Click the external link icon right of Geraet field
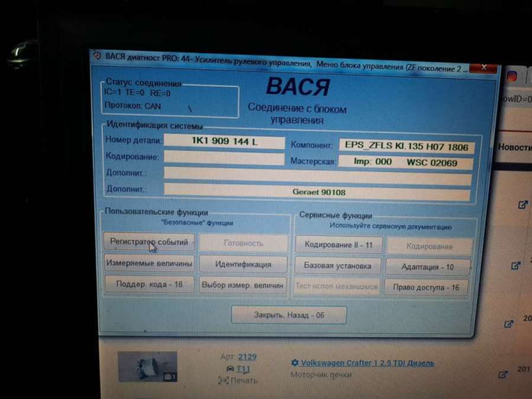This screenshot has height=399, width=532. [523, 205]
